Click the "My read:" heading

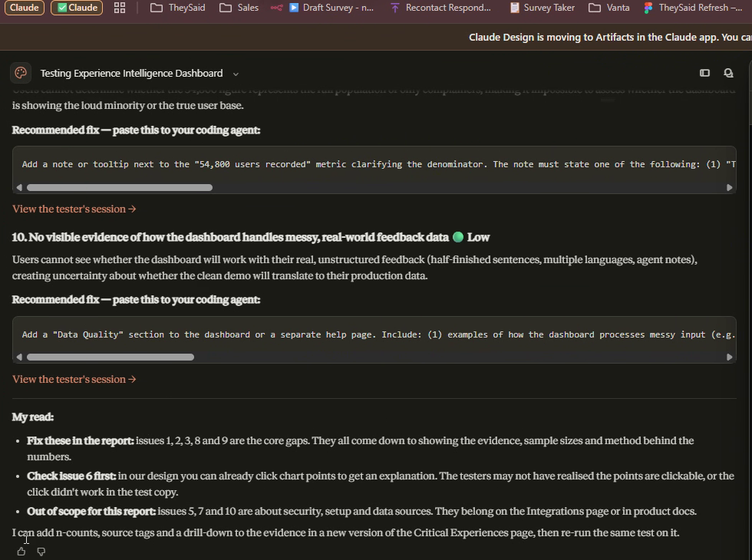(32, 417)
